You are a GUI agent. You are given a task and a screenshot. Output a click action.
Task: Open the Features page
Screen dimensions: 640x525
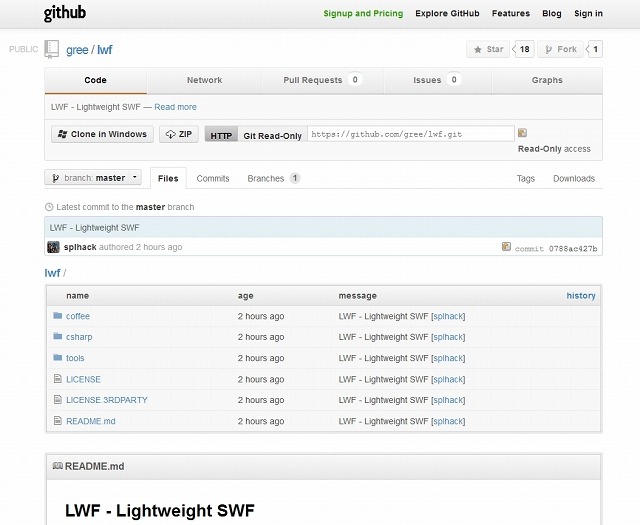click(511, 13)
